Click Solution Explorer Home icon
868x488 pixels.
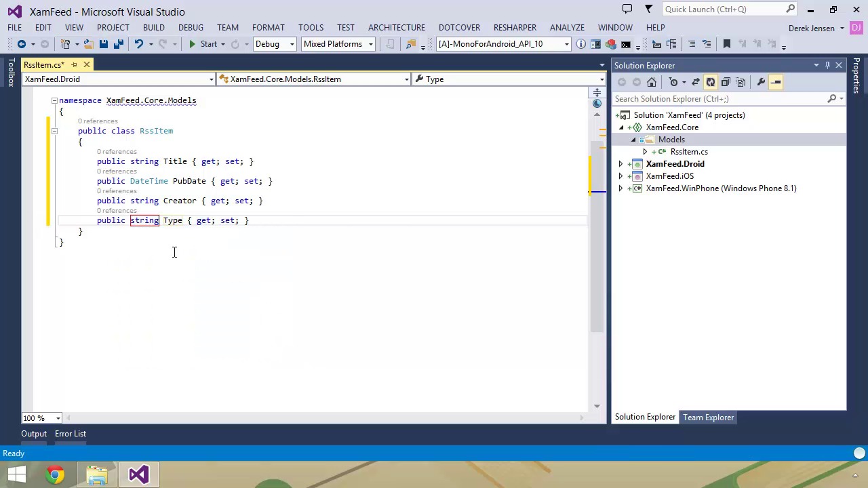pyautogui.click(x=652, y=82)
